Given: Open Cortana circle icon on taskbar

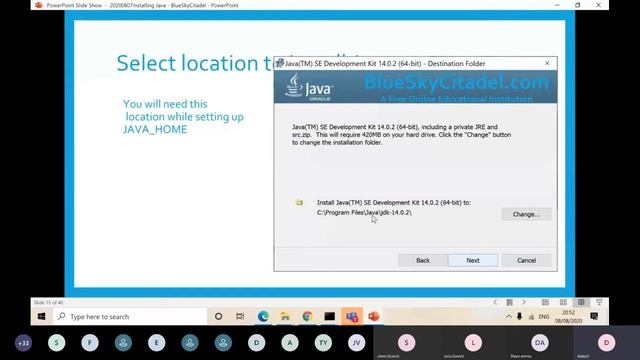Looking at the screenshot, I should 218,316.
